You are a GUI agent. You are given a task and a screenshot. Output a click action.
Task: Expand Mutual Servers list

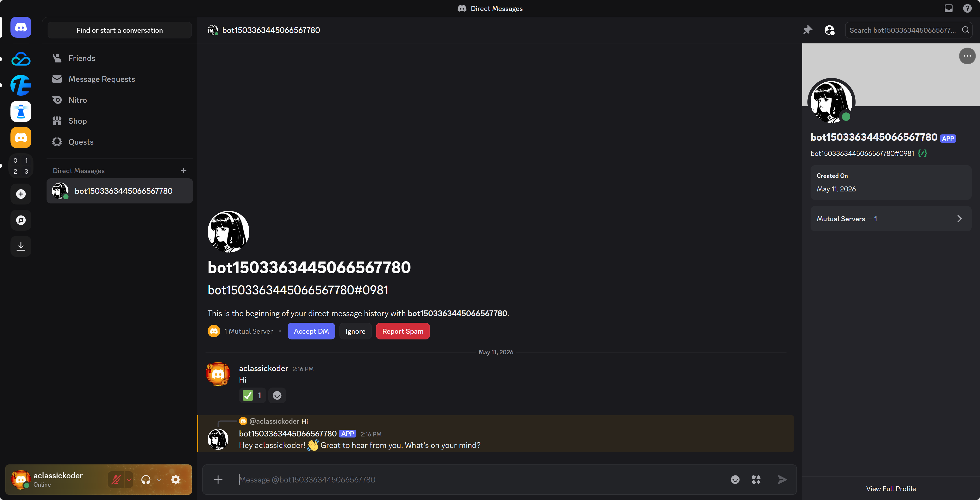coord(891,219)
